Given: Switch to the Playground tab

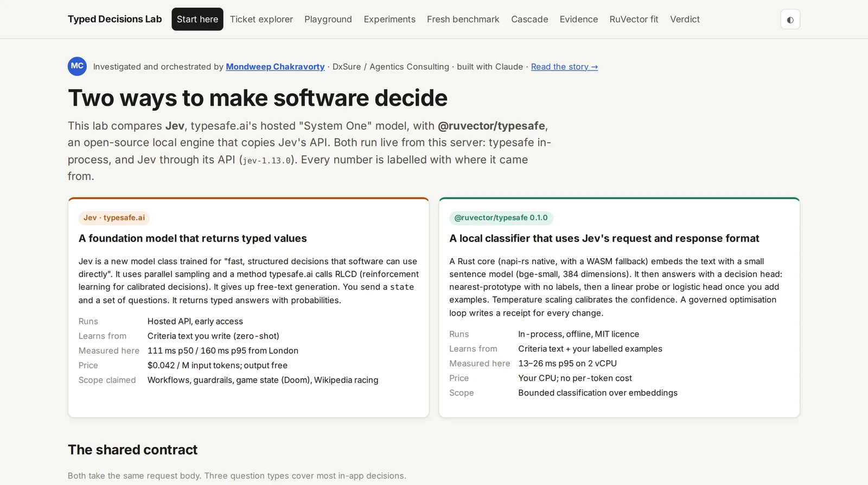Looking at the screenshot, I should tap(328, 19).
